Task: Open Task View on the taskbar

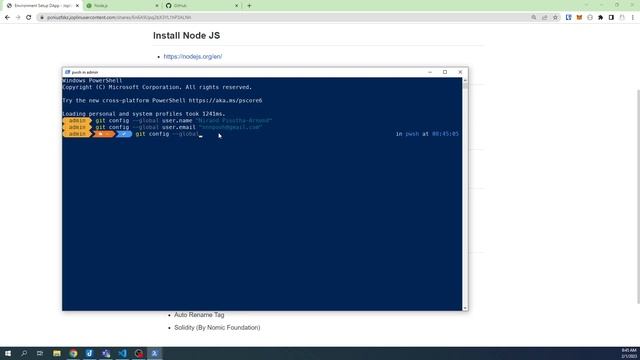Action: [40, 353]
